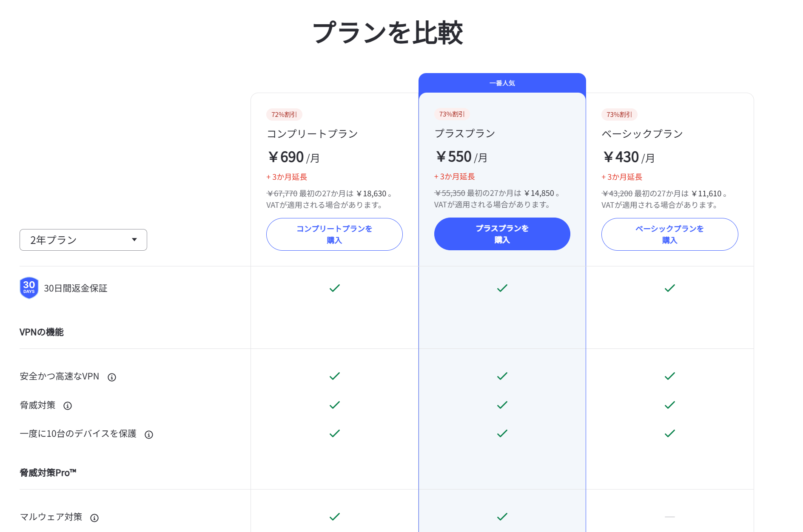The height and width of the screenshot is (532, 803).
Task: Click プラス plan checkmark for マルウェア対策
Action: [502, 517]
